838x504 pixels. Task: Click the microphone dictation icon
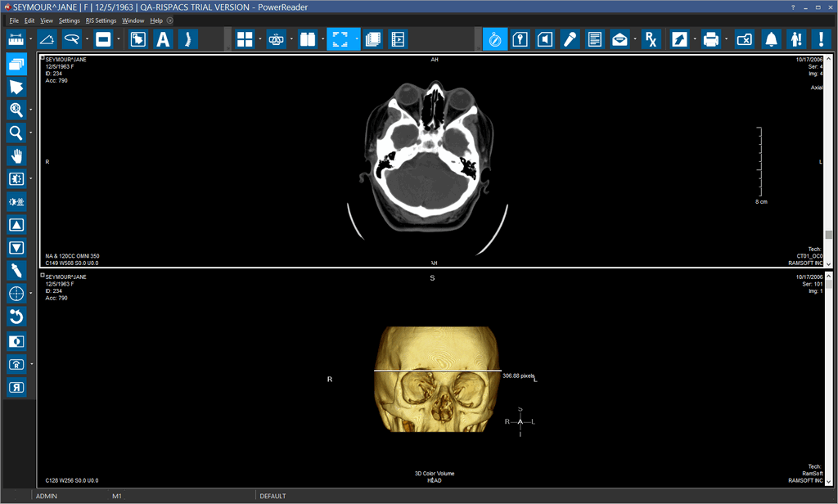pos(570,38)
